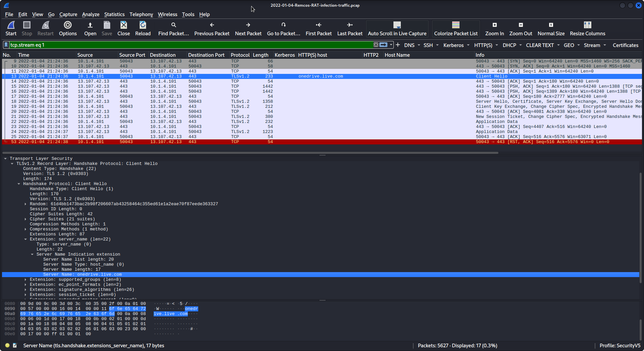Image resolution: width=644 pixels, height=351 pixels.
Task: Open Find Packet magnifier icon
Action: pos(173,25)
